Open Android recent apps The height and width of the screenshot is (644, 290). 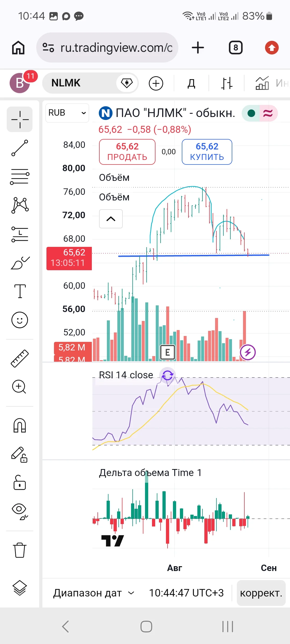[228, 627]
